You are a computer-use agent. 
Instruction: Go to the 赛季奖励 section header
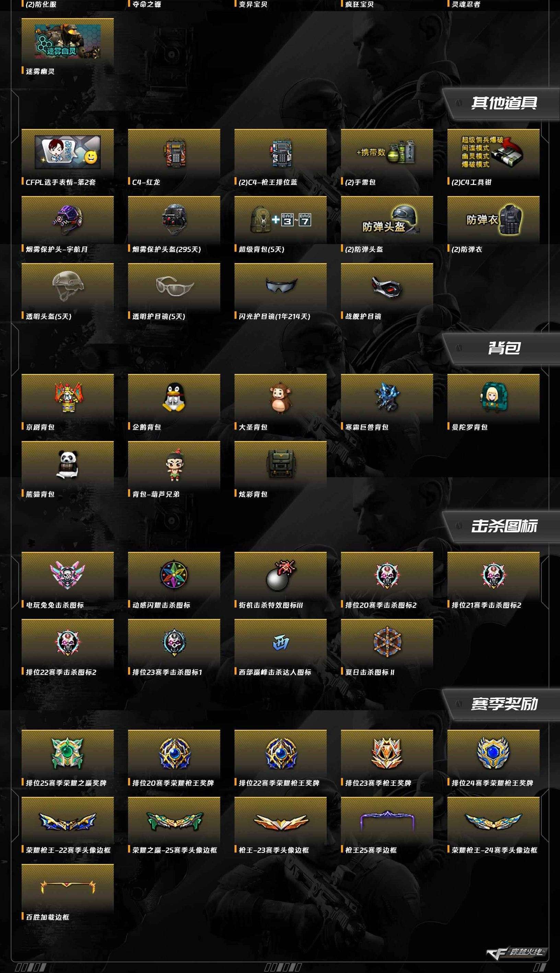[x=504, y=704]
